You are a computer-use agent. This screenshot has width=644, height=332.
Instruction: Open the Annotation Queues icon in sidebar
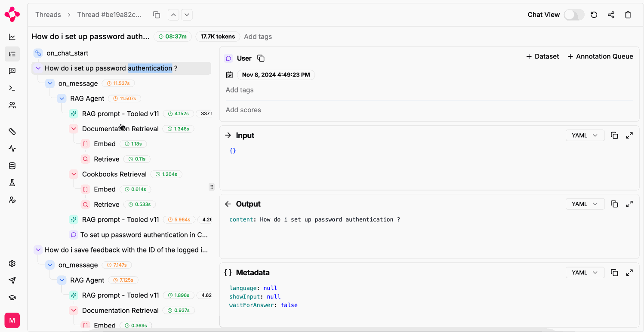pyautogui.click(x=12, y=200)
